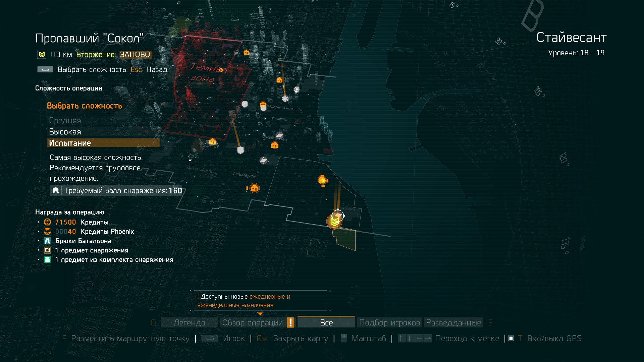
Task: Click the incursion mission icon beside 0.3 км
Action: click(42, 55)
